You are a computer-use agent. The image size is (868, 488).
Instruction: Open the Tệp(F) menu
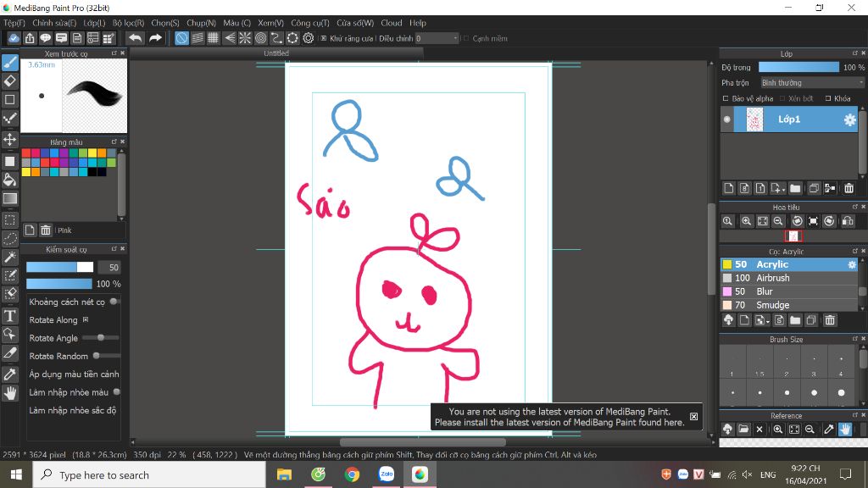14,23
